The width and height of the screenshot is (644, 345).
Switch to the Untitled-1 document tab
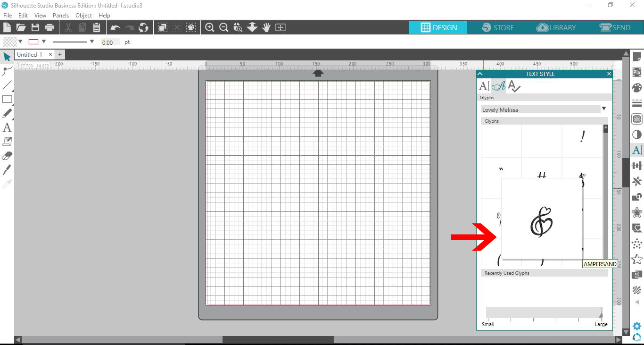click(x=30, y=55)
